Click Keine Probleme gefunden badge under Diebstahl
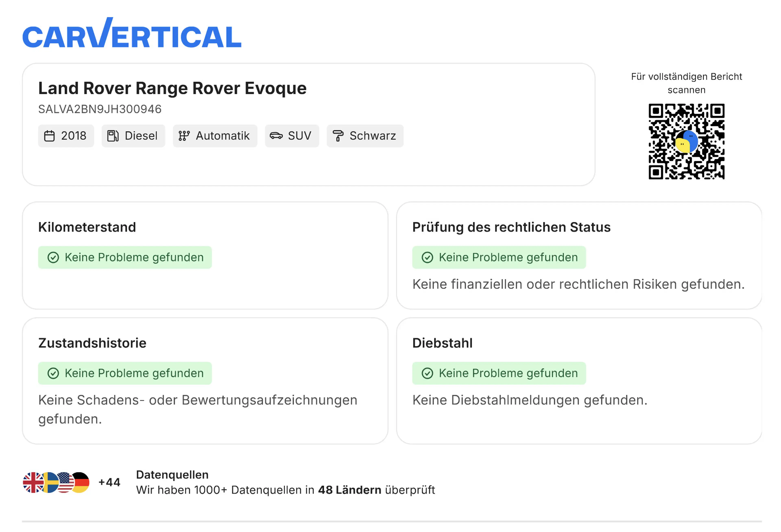The width and height of the screenshot is (781, 532). coord(499,373)
